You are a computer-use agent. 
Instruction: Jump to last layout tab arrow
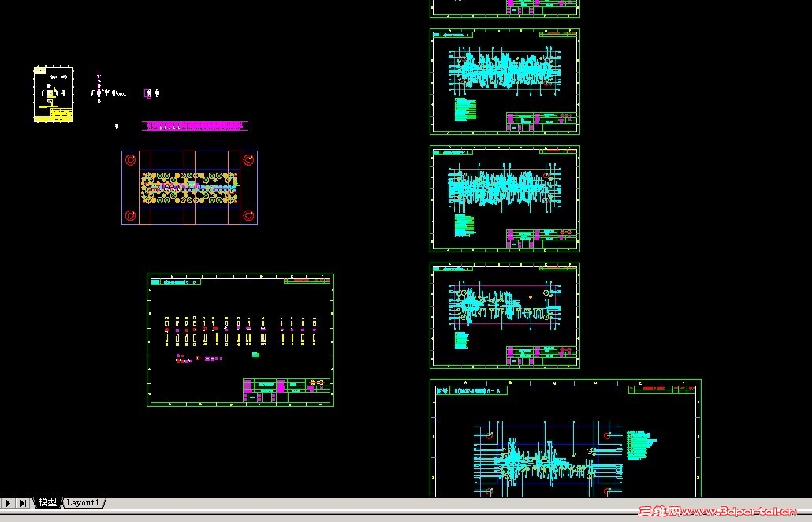click(x=23, y=503)
